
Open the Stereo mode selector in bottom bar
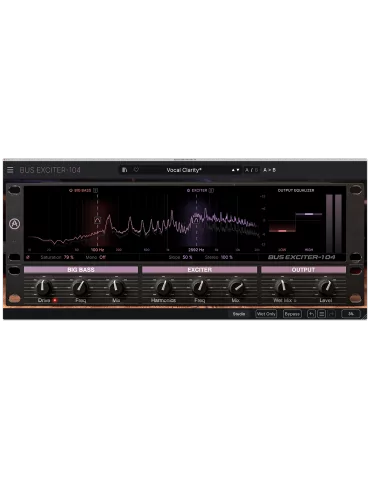tap(239, 314)
